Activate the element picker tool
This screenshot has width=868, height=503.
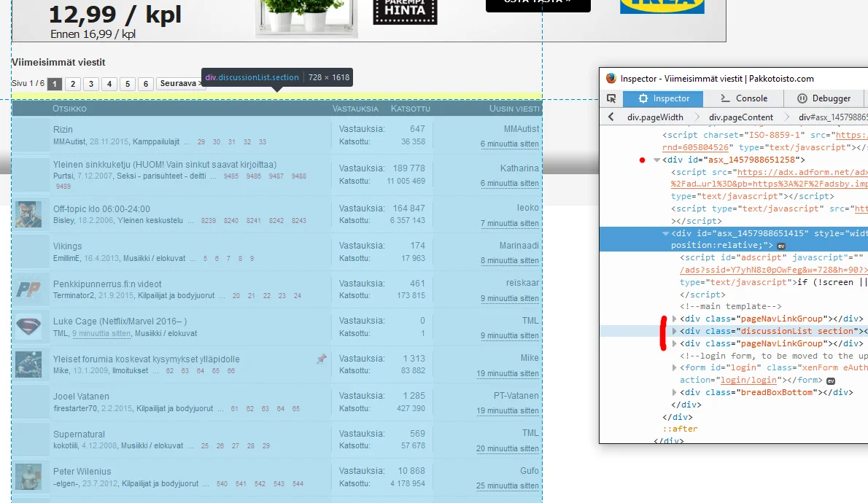(x=611, y=98)
